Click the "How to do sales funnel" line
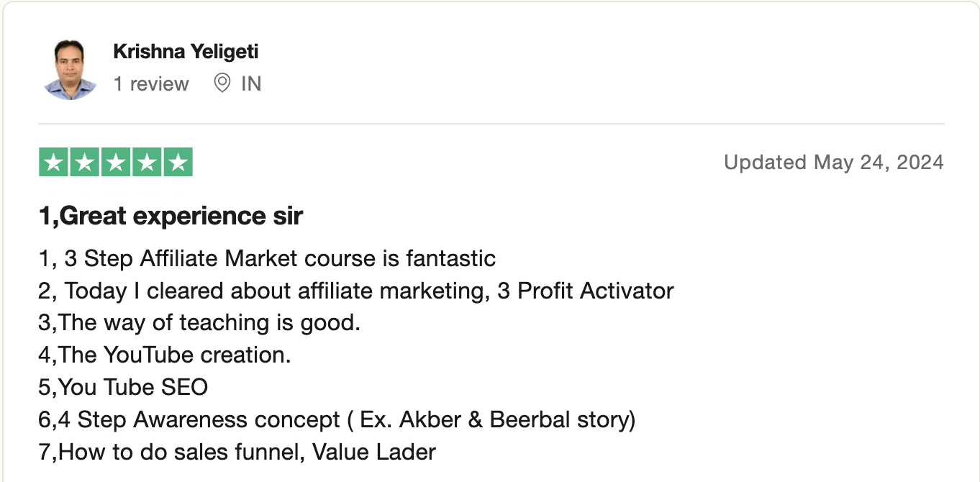Screen dimensions: 980x482 tap(237, 453)
